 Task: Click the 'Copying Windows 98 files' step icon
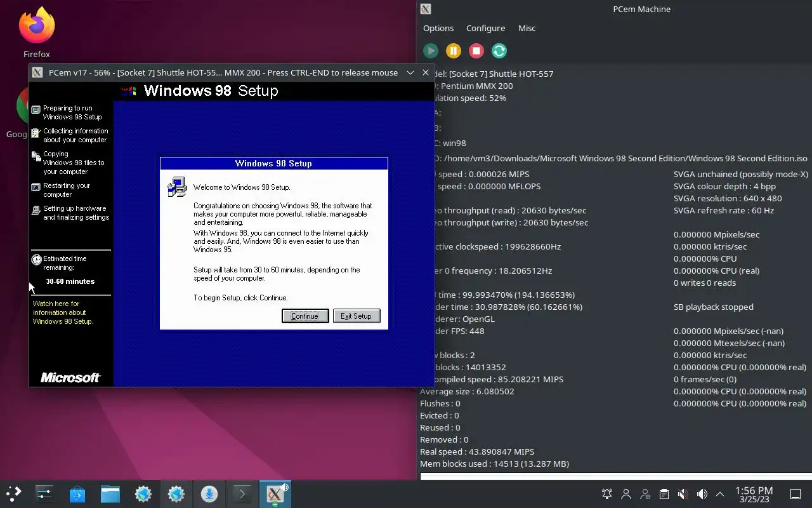pyautogui.click(x=36, y=156)
